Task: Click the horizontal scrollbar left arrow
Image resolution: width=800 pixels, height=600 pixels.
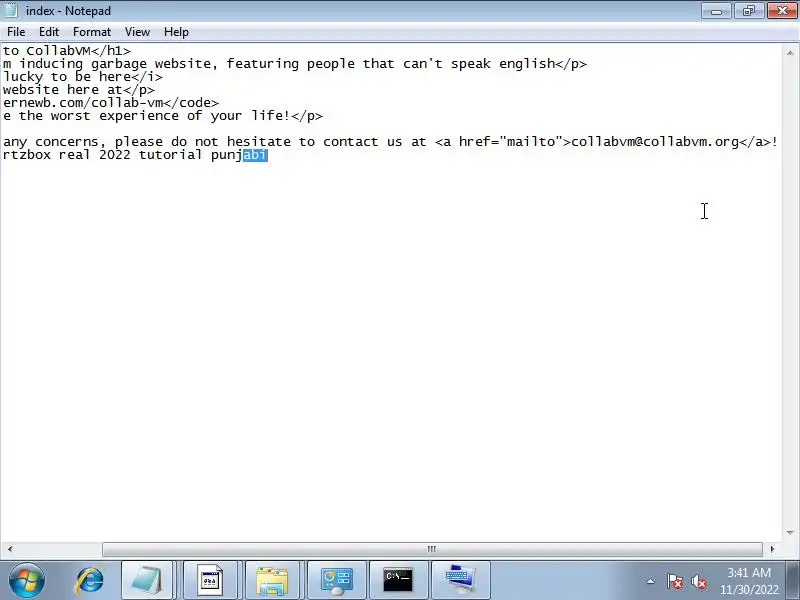Action: [x=10, y=549]
